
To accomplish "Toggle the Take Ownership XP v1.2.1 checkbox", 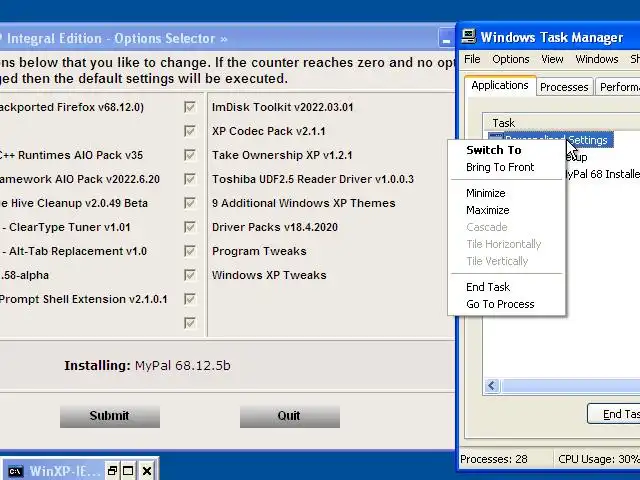I will [x=189, y=155].
